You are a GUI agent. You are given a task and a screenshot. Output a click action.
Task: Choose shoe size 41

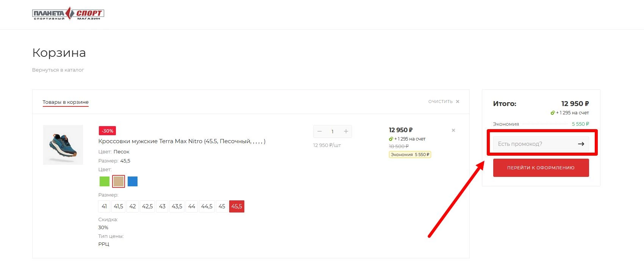[104, 206]
